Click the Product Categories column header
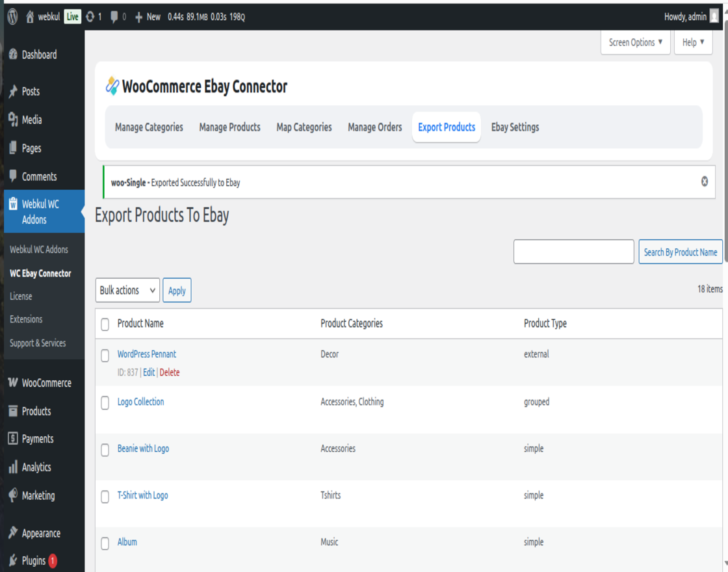The height and width of the screenshot is (572, 728). point(352,324)
